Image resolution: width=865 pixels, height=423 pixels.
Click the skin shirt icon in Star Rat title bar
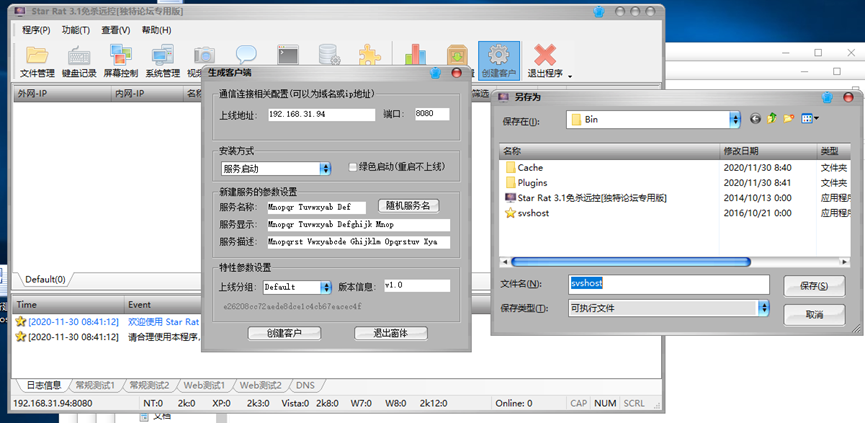click(x=599, y=11)
